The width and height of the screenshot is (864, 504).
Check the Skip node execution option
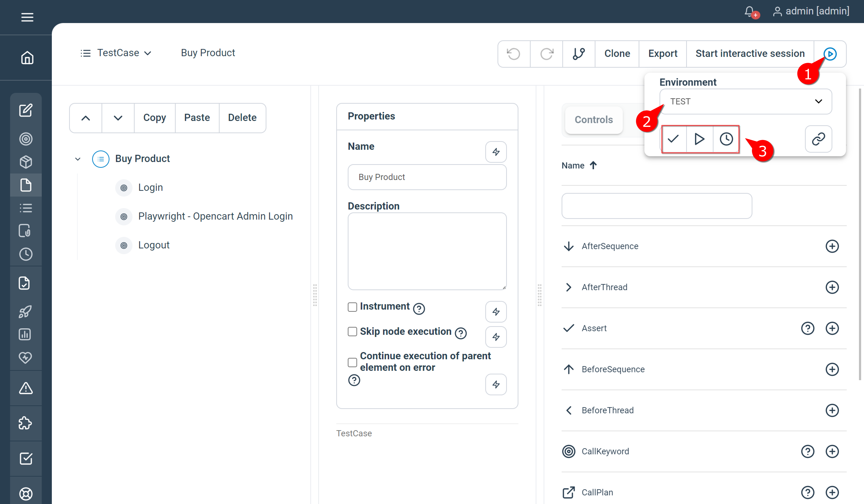click(x=352, y=332)
